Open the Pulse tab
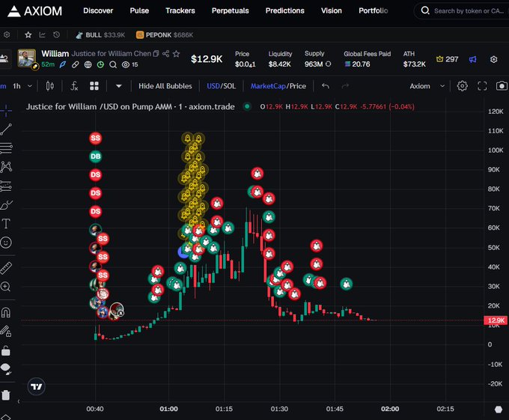509x420 pixels. pos(139,10)
